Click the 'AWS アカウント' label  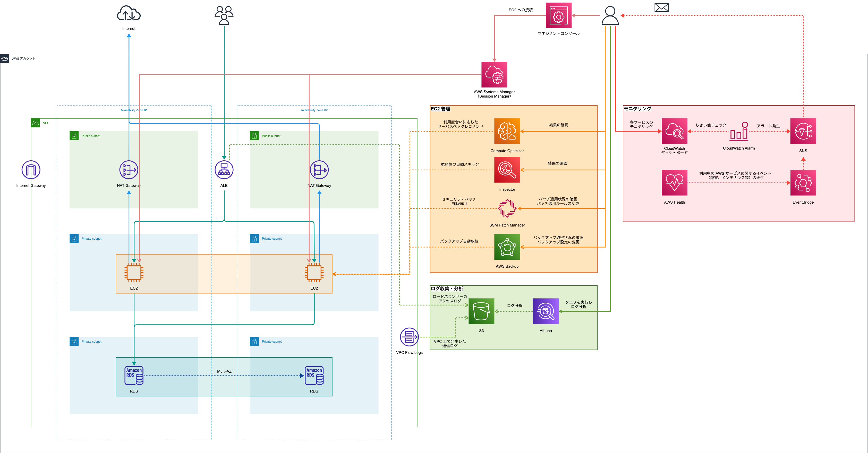coord(24,59)
